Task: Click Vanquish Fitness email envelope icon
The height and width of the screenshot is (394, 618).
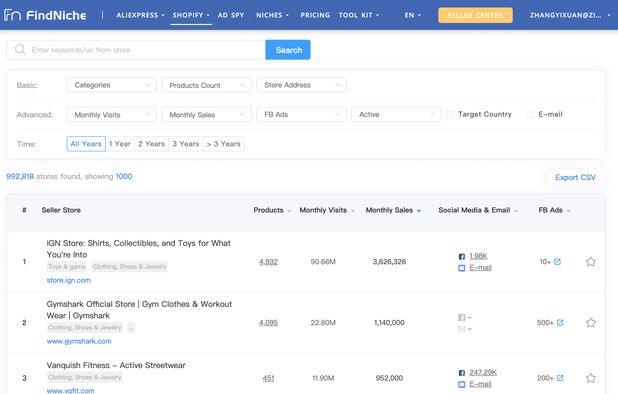Action: coord(462,384)
